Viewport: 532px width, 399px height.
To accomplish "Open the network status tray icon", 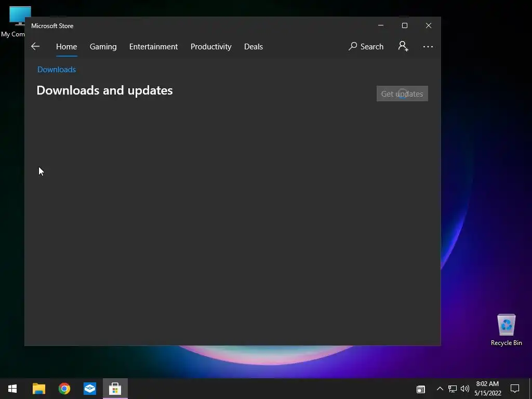I will (453, 389).
